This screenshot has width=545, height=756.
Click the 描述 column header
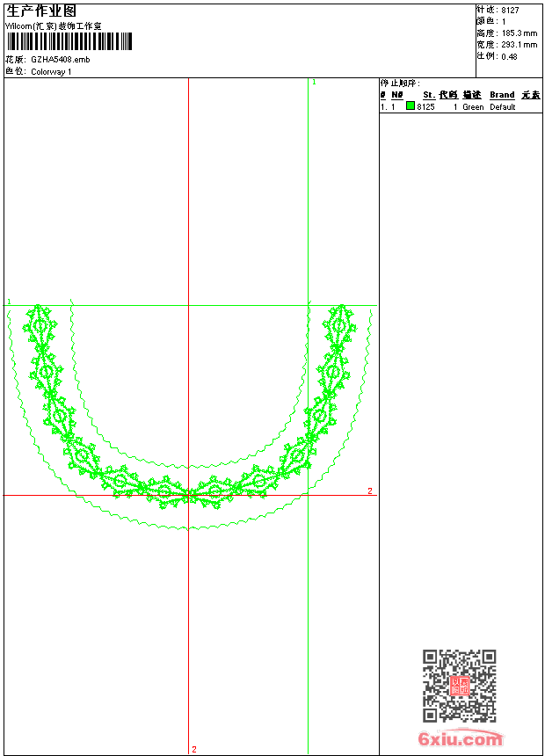[472, 95]
